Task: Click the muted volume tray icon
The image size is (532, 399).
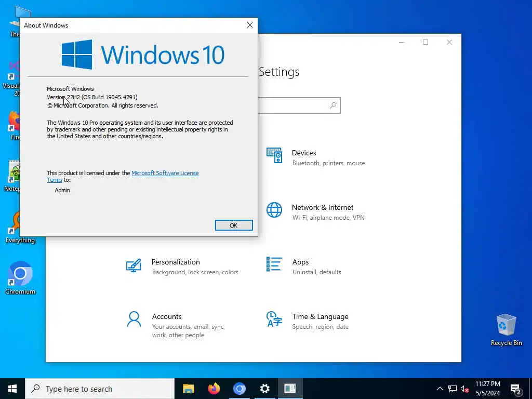Action: tap(464, 389)
